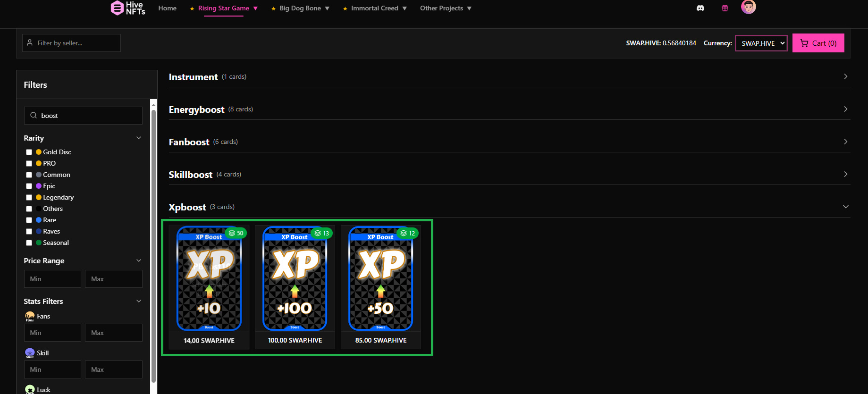The image size is (868, 394).
Task: Check the Legendary rarity checkbox
Action: click(x=29, y=197)
